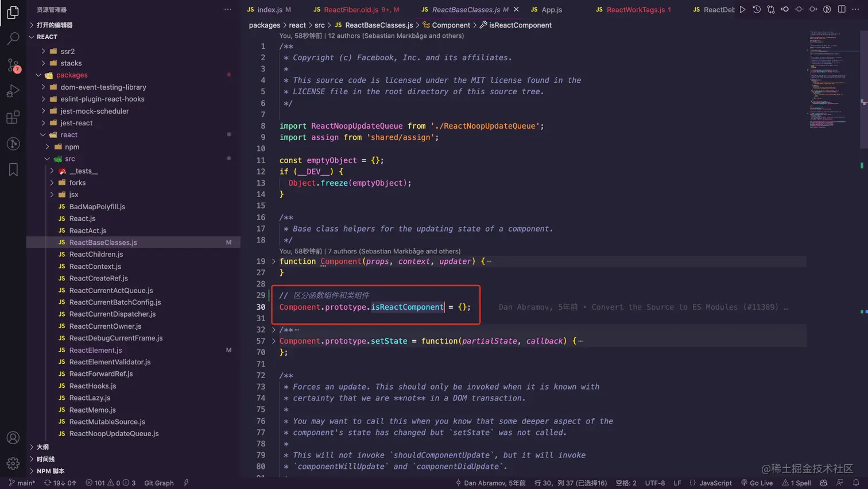The width and height of the screenshot is (868, 489).
Task: Click the main* branch in status bar
Action: (22, 483)
